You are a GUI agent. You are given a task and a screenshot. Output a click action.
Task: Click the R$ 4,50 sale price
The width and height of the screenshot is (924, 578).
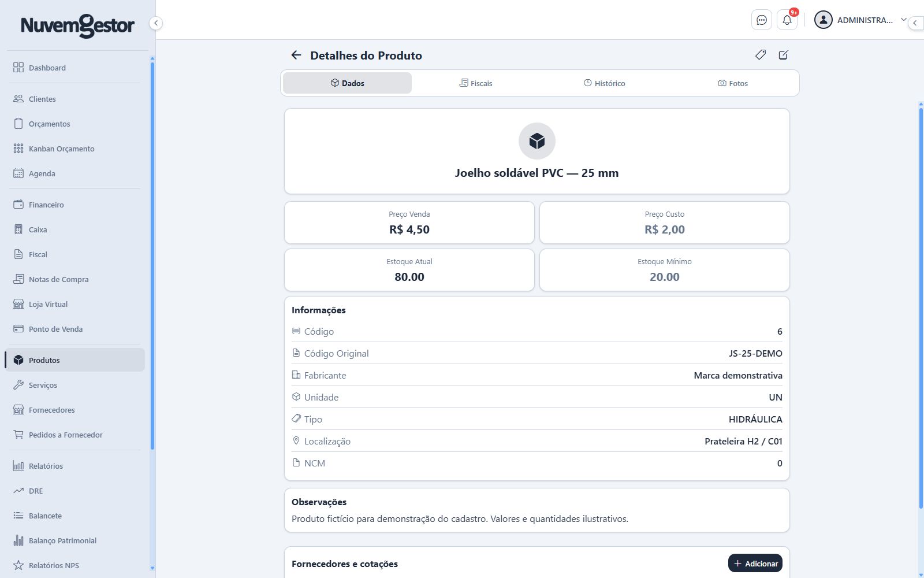409,229
